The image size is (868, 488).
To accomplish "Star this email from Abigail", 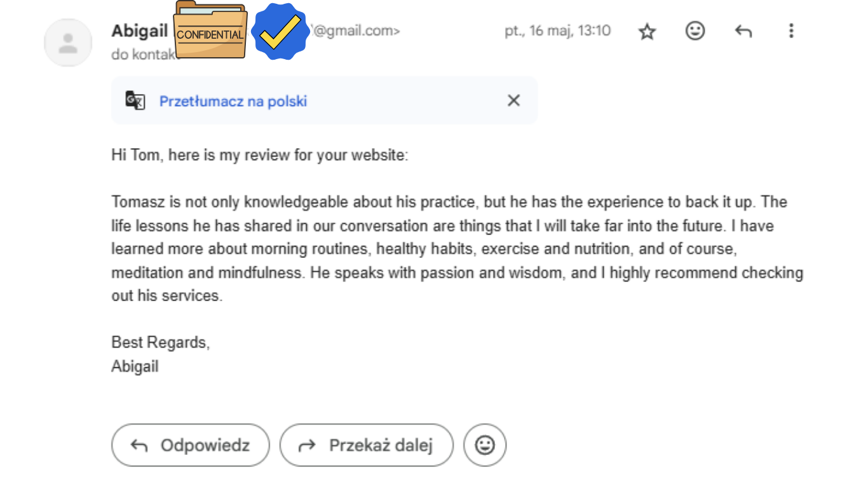I will point(647,31).
